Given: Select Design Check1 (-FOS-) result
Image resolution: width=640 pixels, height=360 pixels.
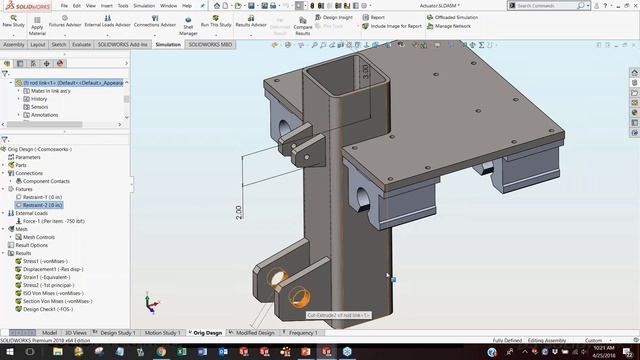Looking at the screenshot, I should tap(48, 309).
